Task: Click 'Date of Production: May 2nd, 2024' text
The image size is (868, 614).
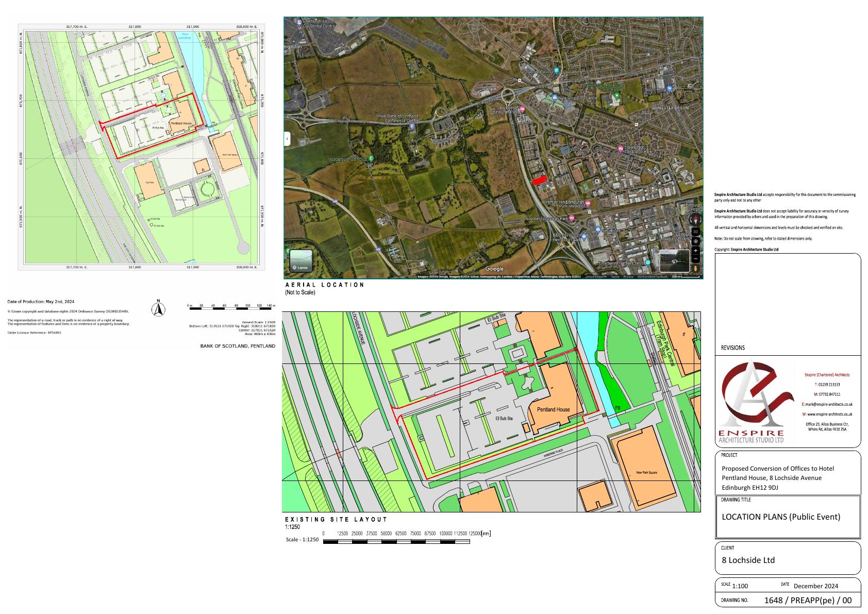Action: (41, 302)
